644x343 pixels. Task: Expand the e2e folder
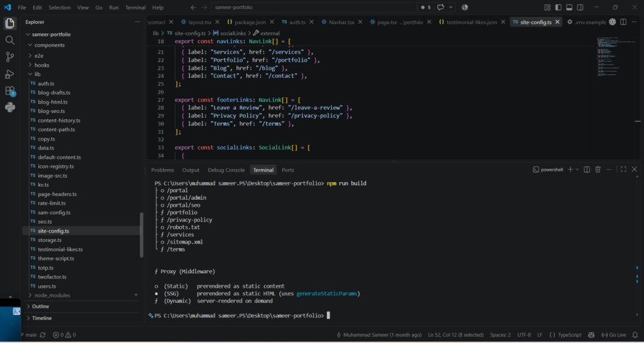[x=30, y=55]
